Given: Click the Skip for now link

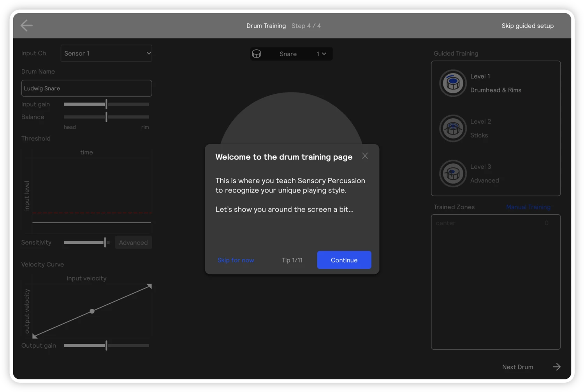Looking at the screenshot, I should 236,260.
